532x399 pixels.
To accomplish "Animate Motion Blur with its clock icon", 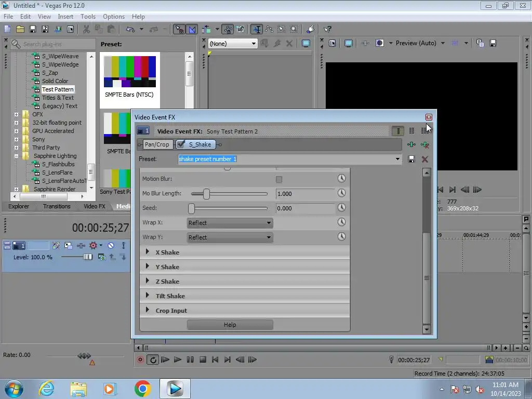I will click(342, 179).
